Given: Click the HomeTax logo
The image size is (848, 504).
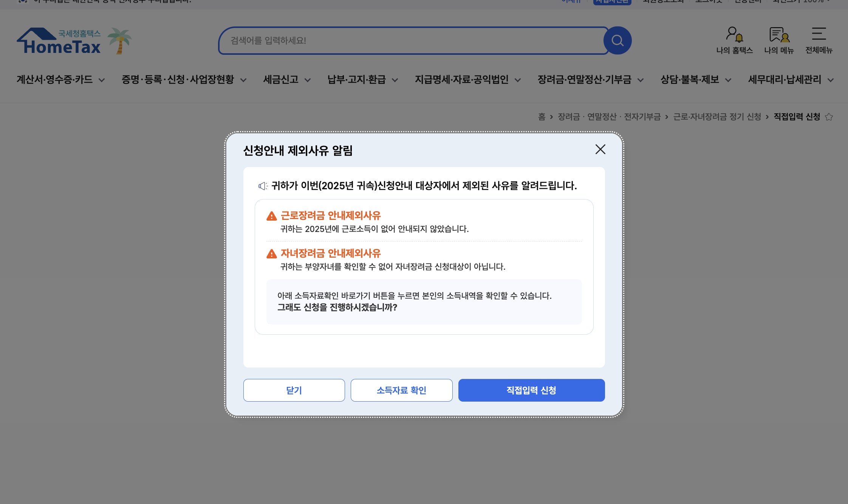Looking at the screenshot, I should [x=59, y=41].
